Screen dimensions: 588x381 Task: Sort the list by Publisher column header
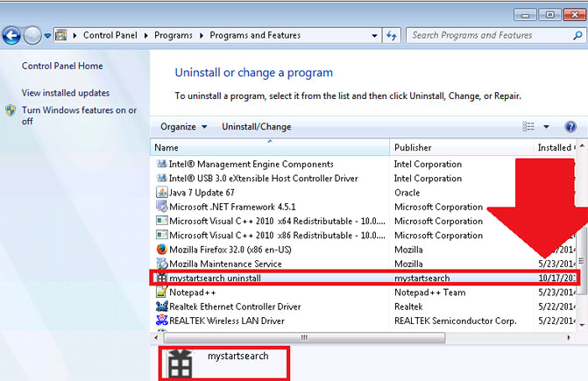(412, 148)
